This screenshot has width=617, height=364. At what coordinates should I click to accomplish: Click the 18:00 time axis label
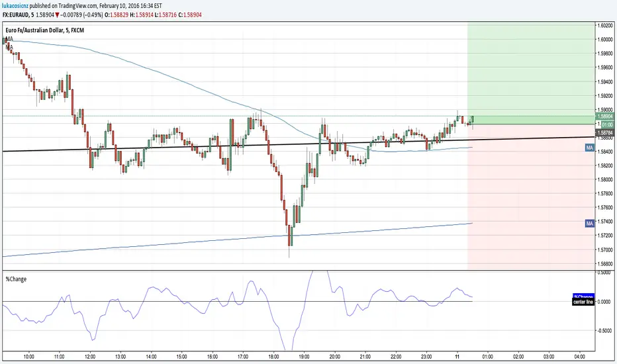tap(273, 357)
